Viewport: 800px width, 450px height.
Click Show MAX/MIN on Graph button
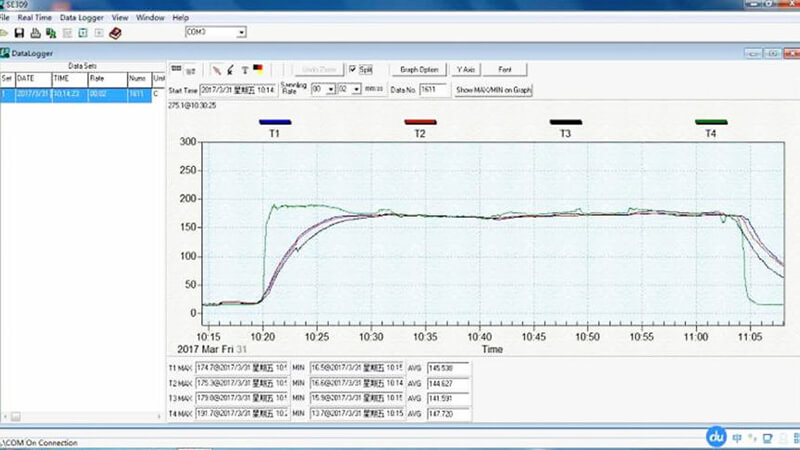[x=493, y=90]
